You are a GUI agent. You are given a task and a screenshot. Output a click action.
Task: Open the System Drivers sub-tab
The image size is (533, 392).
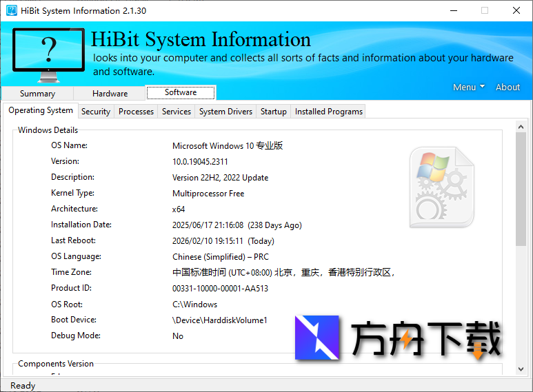(225, 112)
